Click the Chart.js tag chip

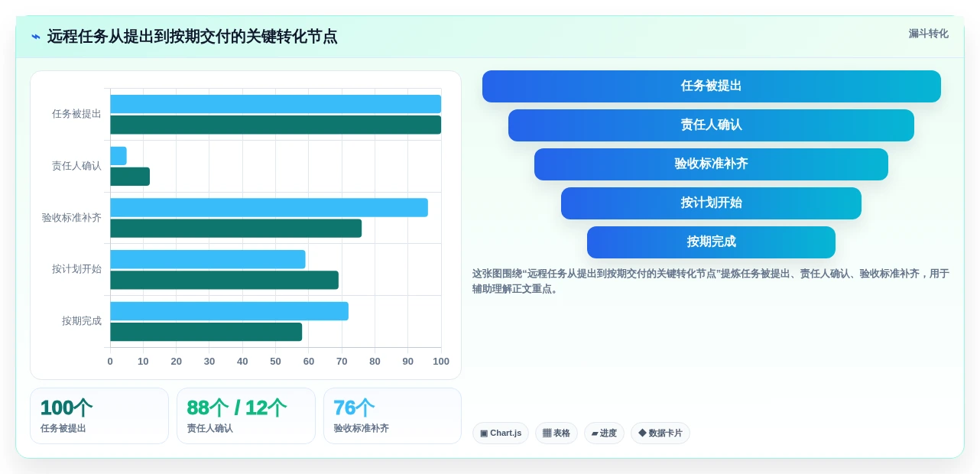[501, 433]
